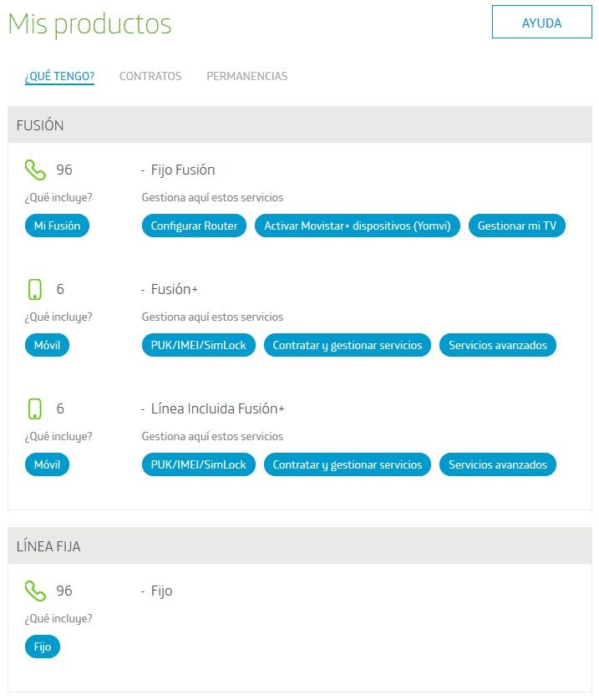Click Móvil under Línea Incluida Fusión+
Screen dimensions: 599x700
[47, 464]
